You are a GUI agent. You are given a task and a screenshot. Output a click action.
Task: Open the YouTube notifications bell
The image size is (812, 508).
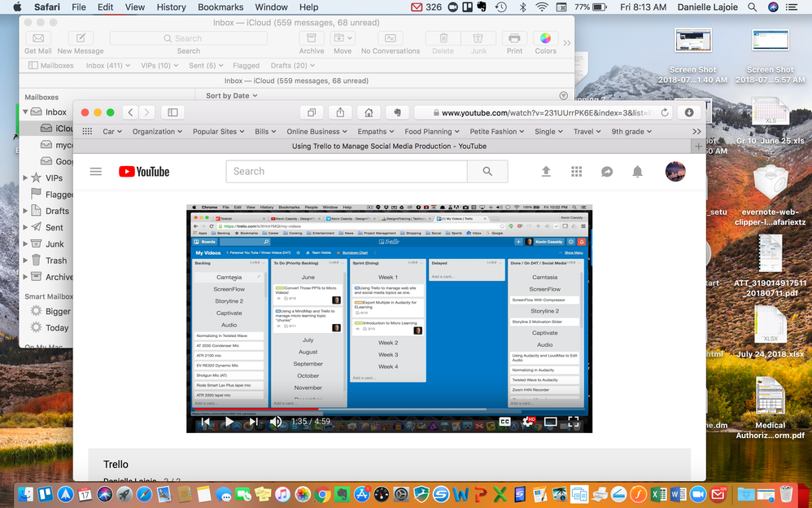click(638, 172)
